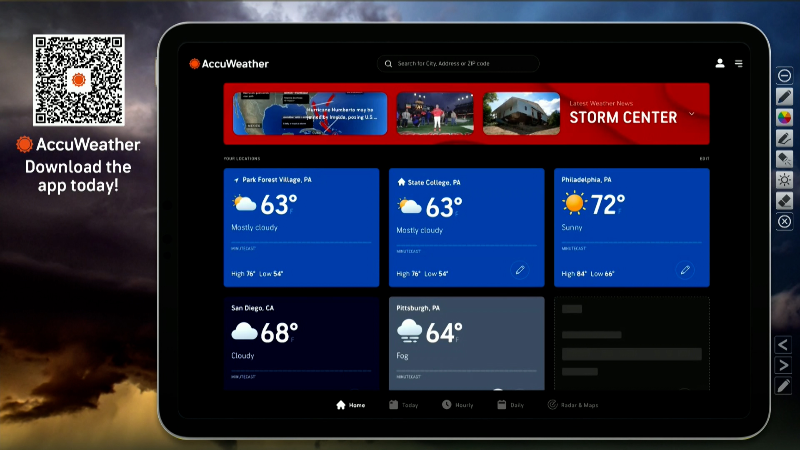Switch to the Today tab

coord(404,405)
